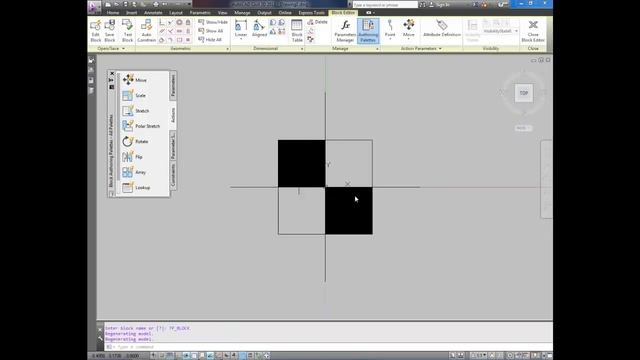Click the command line input field
The height and width of the screenshot is (360, 640).
point(329,347)
